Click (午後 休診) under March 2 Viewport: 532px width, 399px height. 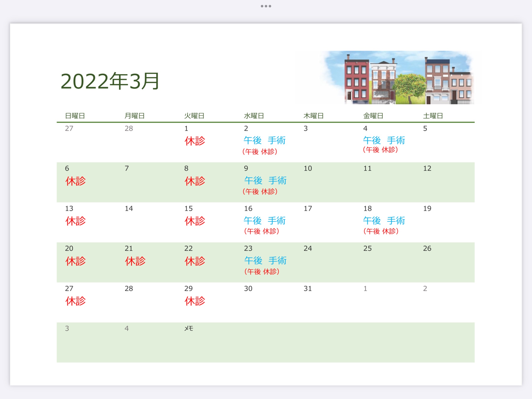pyautogui.click(x=260, y=151)
